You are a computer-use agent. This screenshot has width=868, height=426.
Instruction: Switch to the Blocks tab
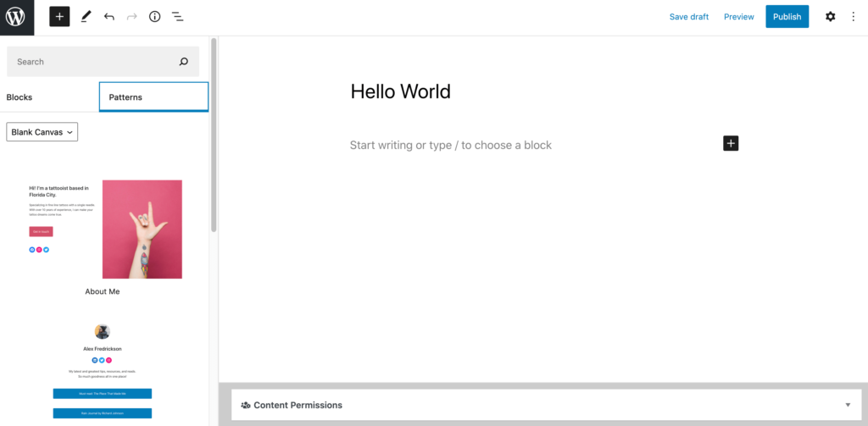pyautogui.click(x=19, y=97)
